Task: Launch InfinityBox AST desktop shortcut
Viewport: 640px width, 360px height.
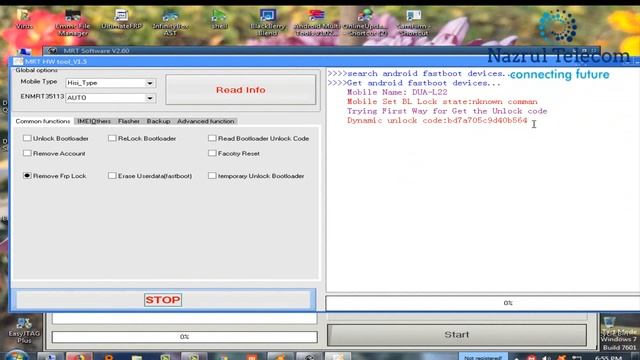Action: tap(170, 22)
